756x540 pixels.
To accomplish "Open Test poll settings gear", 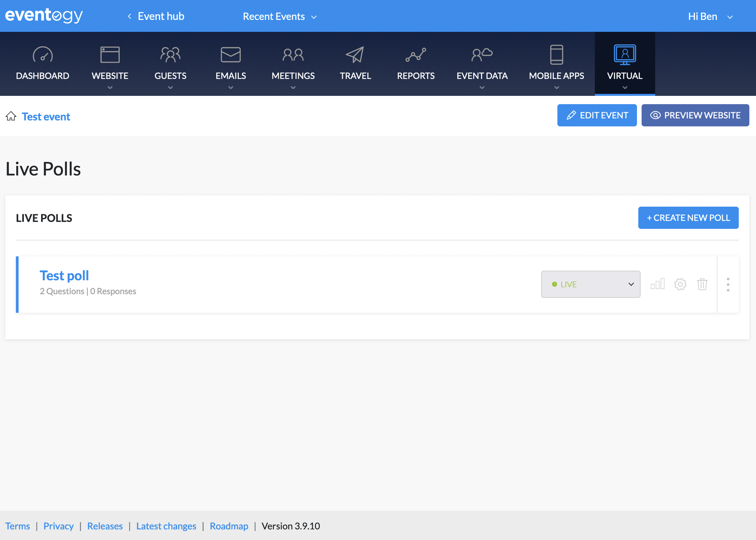I will pos(680,284).
